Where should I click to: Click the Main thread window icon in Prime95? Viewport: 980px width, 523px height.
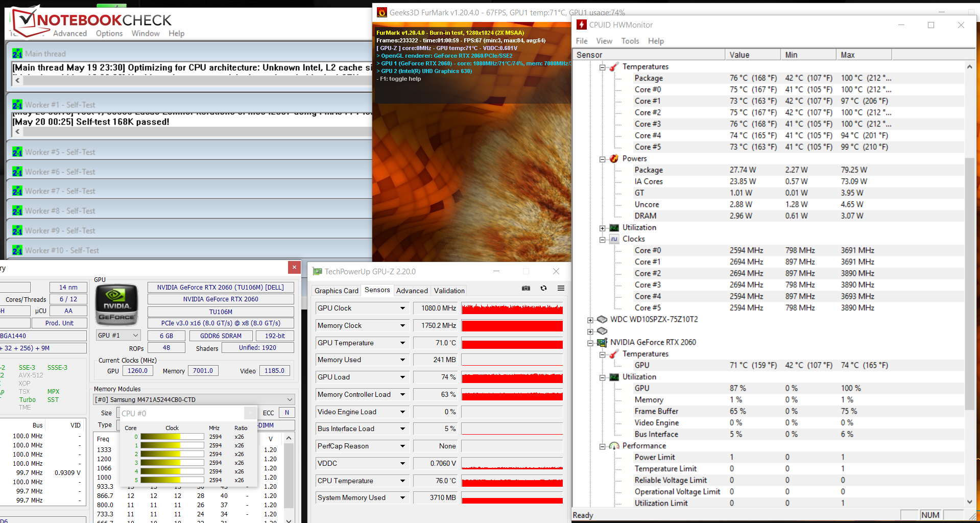point(17,54)
